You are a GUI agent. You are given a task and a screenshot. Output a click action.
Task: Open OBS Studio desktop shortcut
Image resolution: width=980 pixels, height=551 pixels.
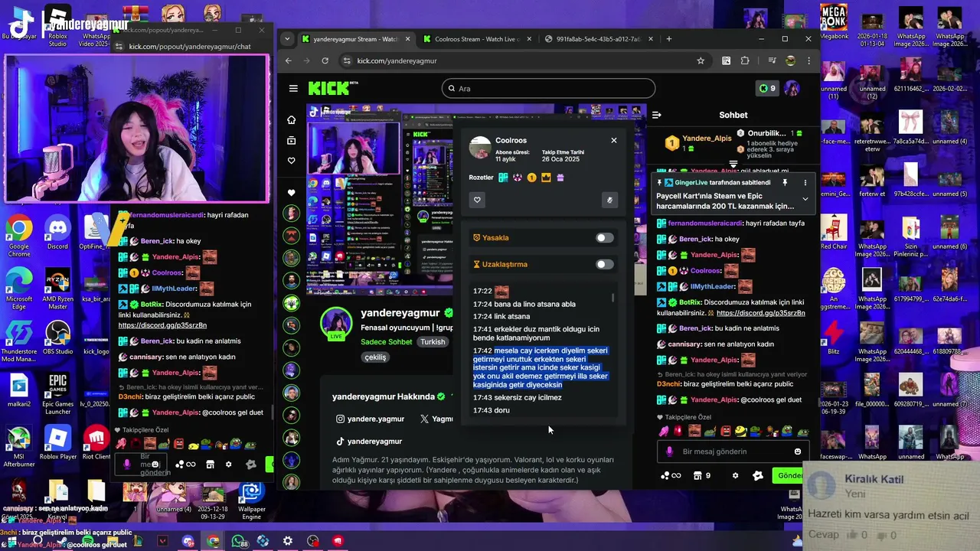[57, 337]
